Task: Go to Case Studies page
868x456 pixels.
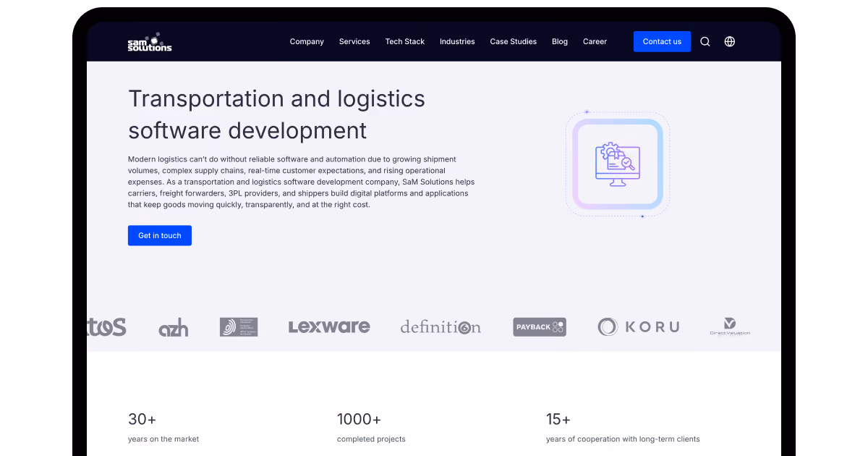Action: coord(514,42)
